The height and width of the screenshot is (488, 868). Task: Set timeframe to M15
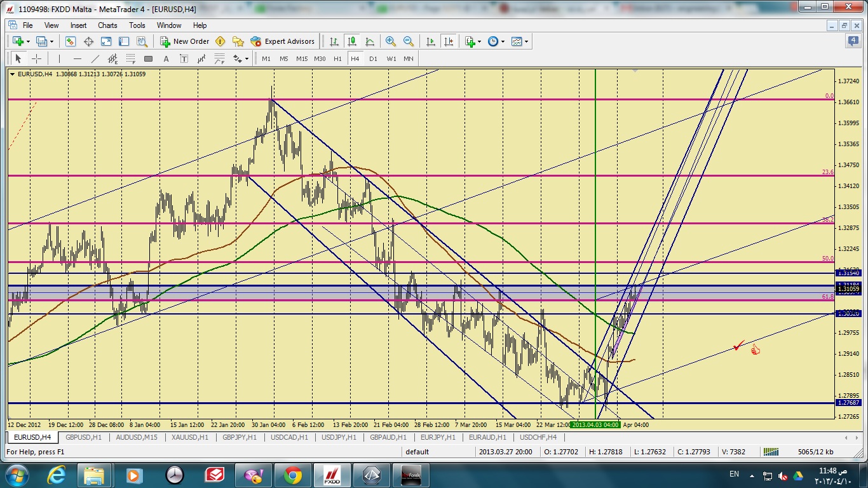[302, 58]
